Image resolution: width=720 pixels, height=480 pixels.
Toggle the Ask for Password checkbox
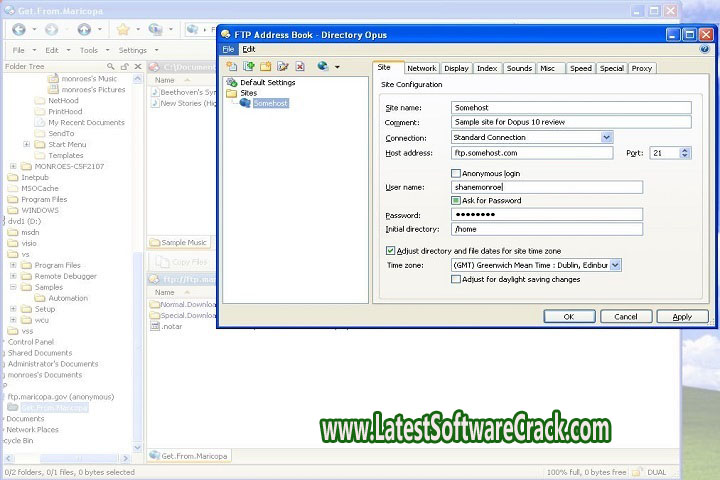point(456,200)
